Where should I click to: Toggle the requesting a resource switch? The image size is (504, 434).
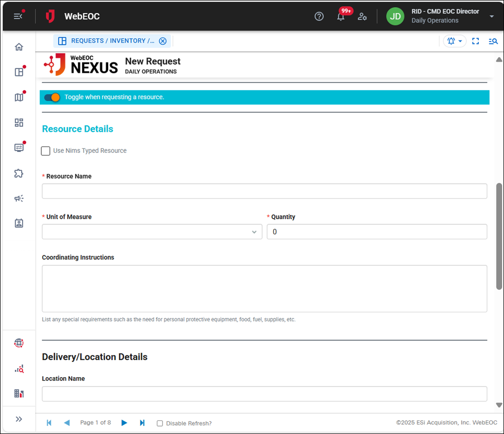(52, 97)
